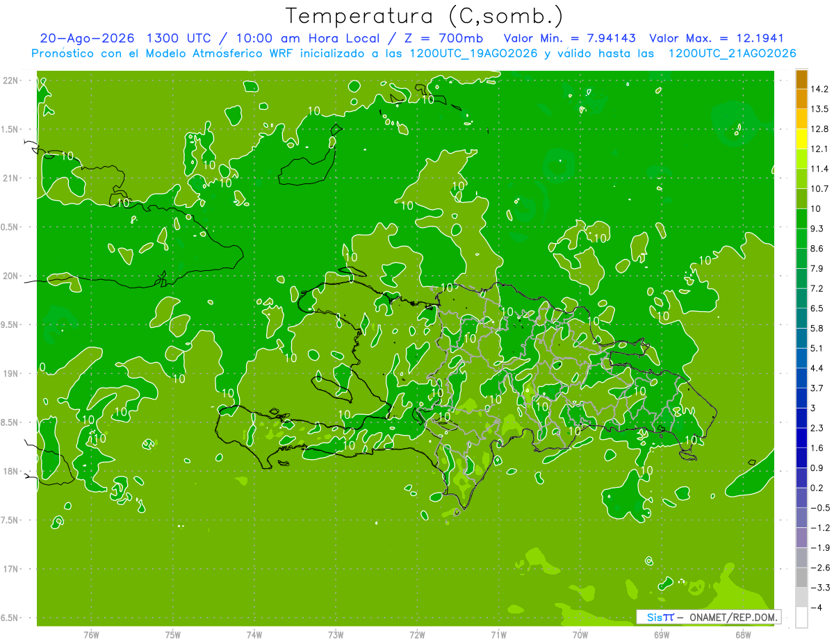Click the '69W' longitude axis label
The width and height of the screenshot is (834, 644).
click(661, 636)
